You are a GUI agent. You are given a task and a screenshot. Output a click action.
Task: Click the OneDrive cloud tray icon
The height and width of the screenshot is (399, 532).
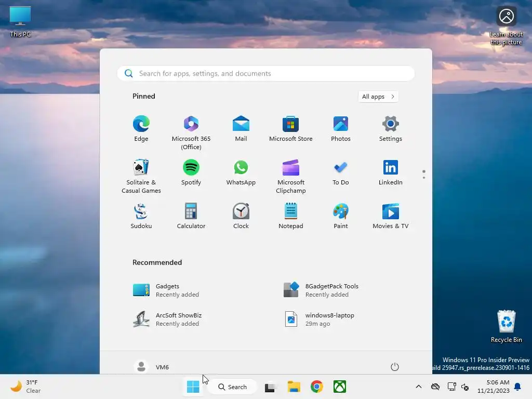coord(435,387)
